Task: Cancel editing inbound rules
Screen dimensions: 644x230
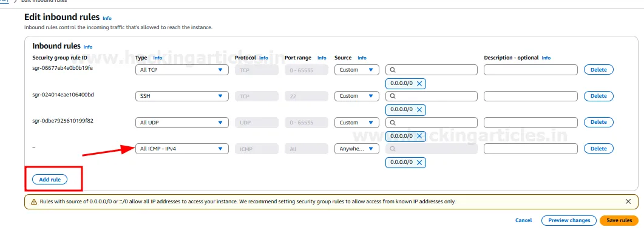Action: [523, 220]
